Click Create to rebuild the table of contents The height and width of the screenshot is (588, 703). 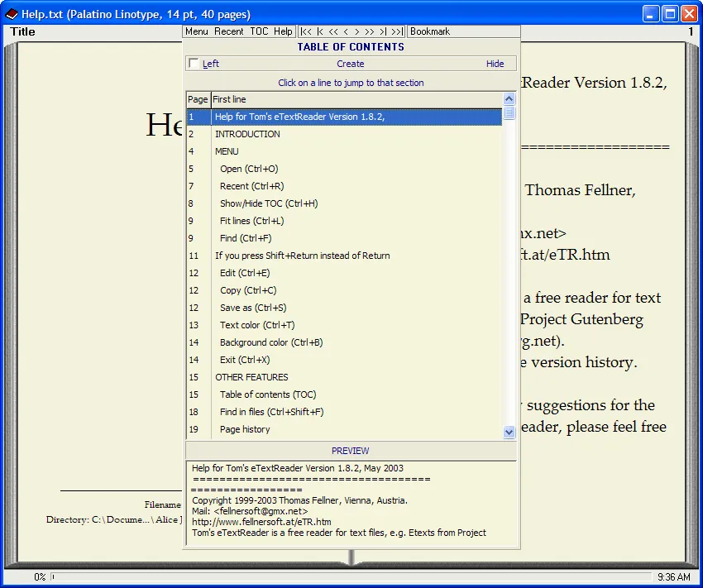[350, 63]
